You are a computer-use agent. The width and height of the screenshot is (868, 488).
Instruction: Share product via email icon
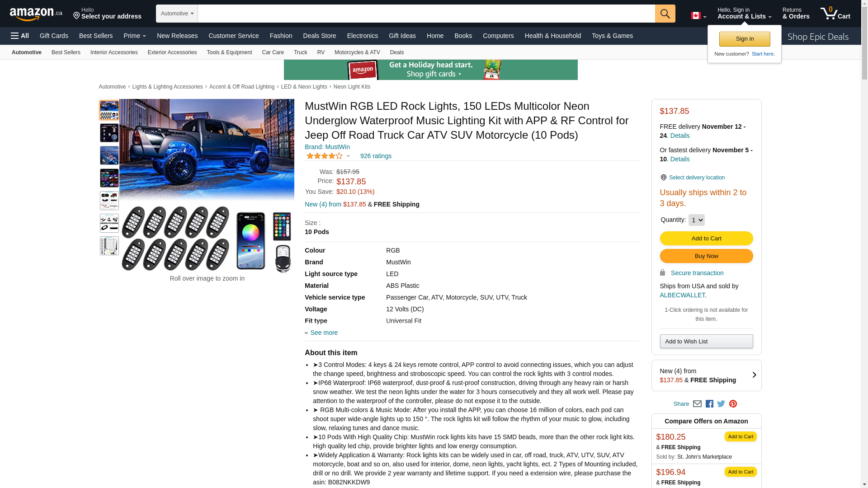(697, 404)
